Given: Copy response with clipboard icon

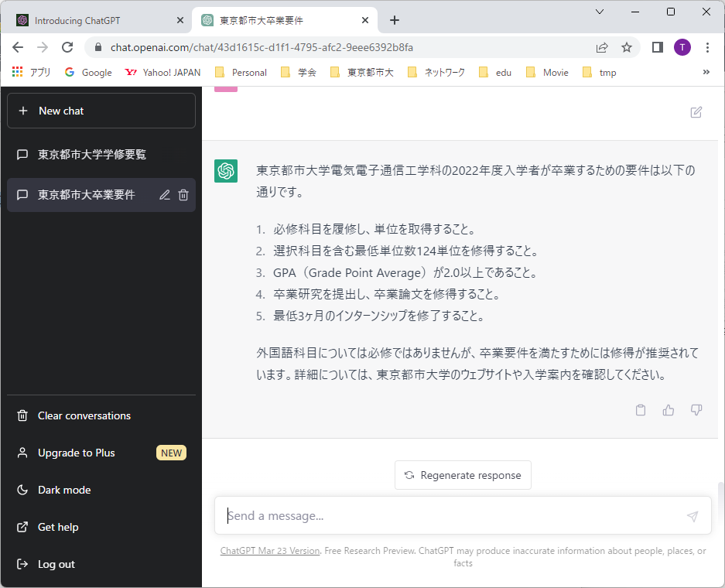Looking at the screenshot, I should tap(641, 410).
